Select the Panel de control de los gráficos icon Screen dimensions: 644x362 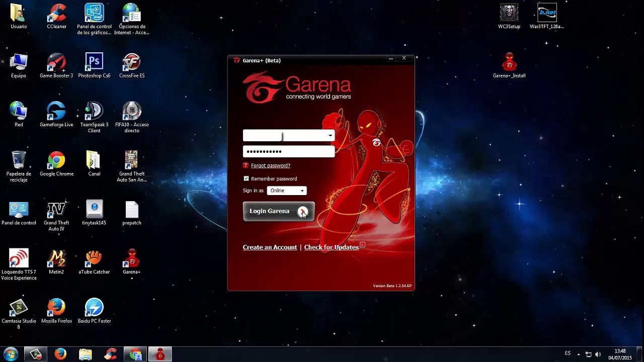(94, 19)
